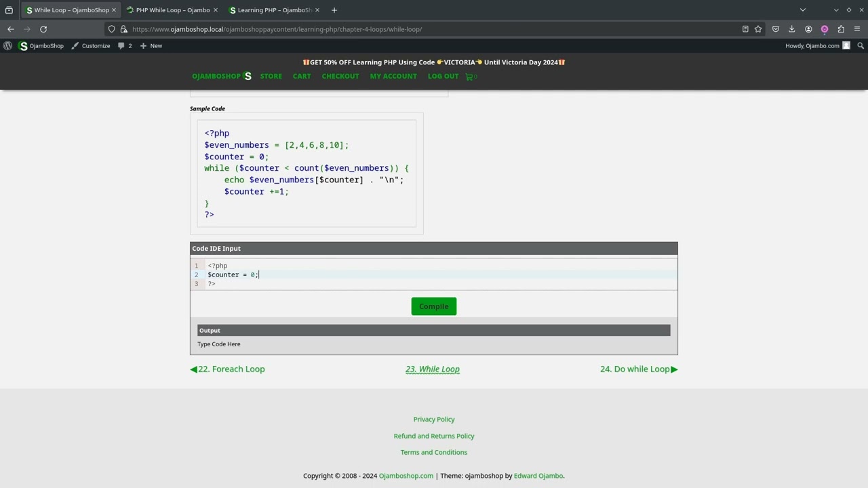
Task: Open the CHECKOUT page
Action: pyautogui.click(x=340, y=76)
